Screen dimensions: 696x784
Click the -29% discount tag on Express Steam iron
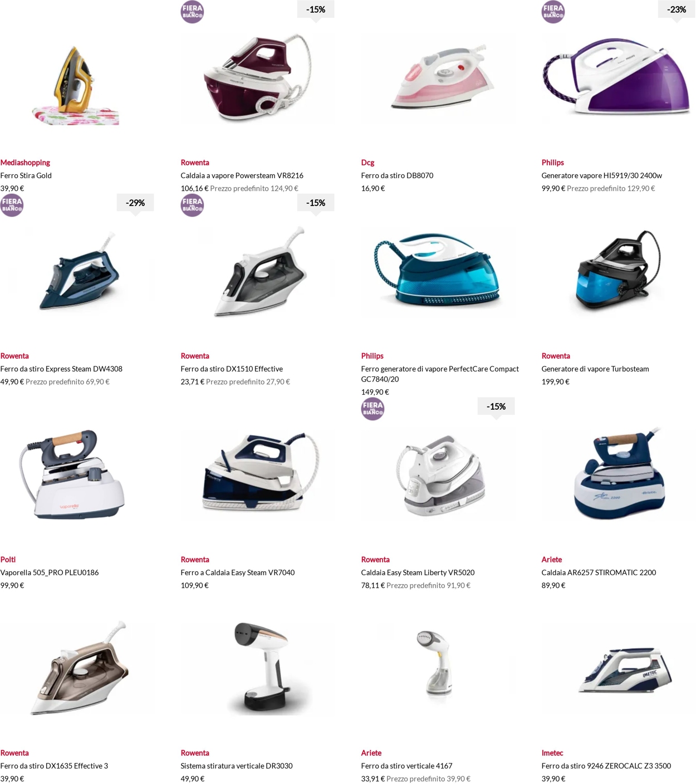pos(135,203)
